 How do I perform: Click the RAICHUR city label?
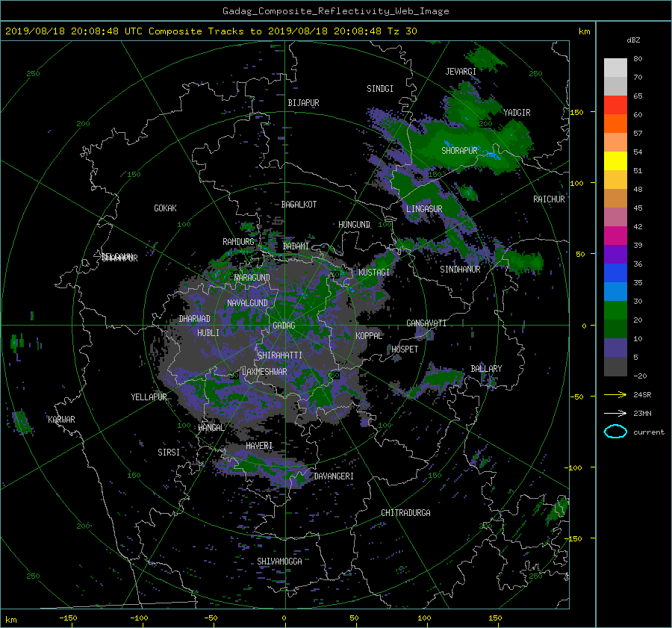[549, 199]
